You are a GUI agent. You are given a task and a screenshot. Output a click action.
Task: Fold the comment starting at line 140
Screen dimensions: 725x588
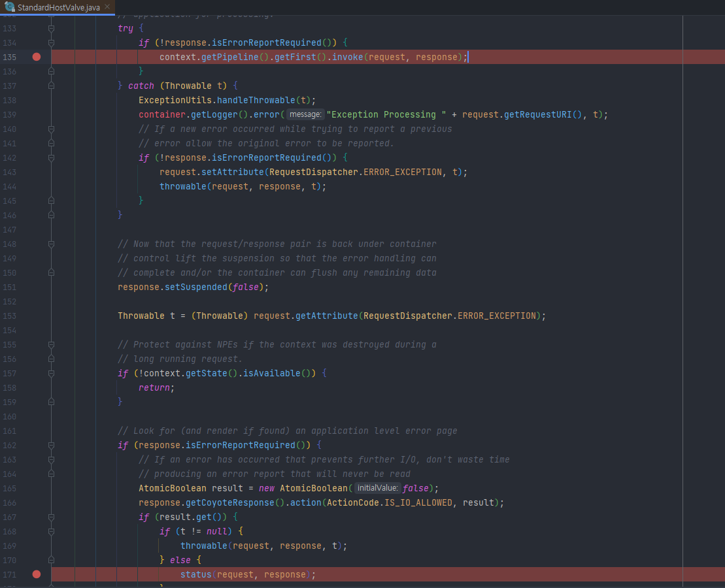pos(52,129)
